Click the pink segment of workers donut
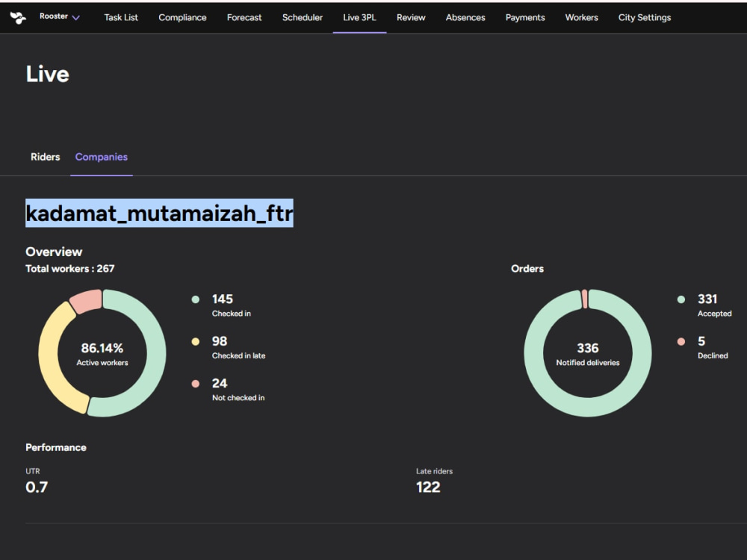 87,301
